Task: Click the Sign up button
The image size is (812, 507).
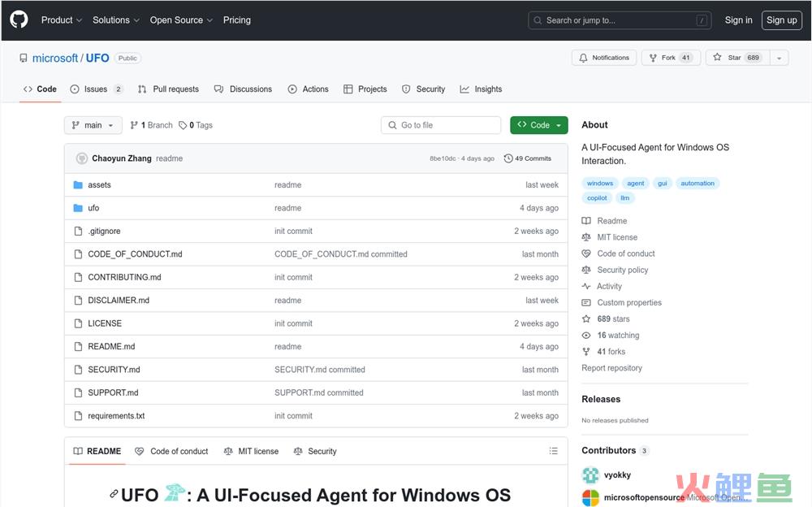Action: (x=781, y=20)
